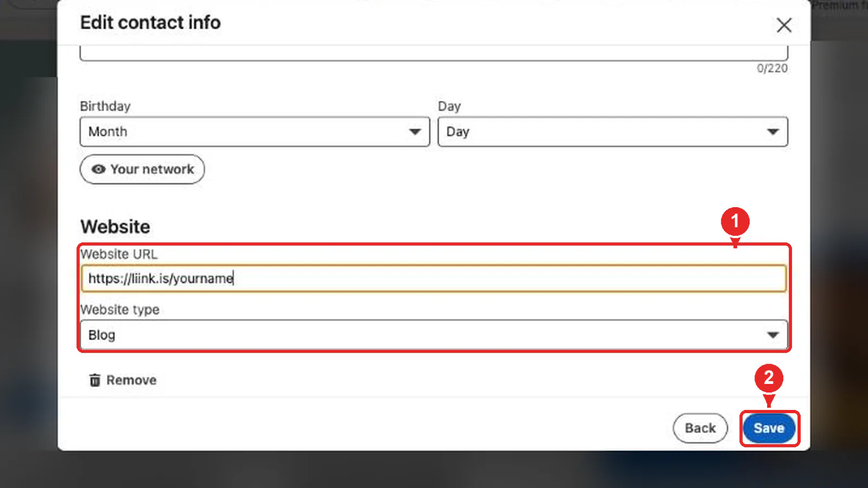868x488 pixels.
Task: Open the birthday Month dropdown
Action: pos(255,132)
